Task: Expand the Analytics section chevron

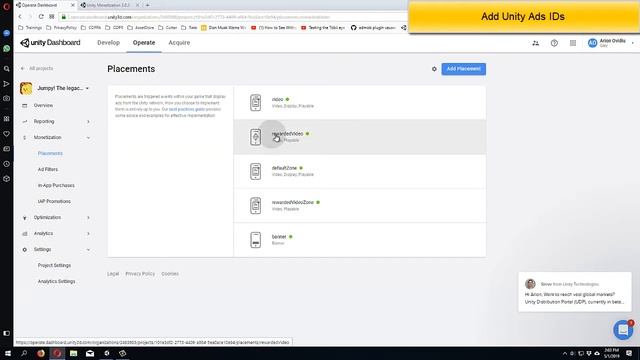Action: (x=88, y=233)
